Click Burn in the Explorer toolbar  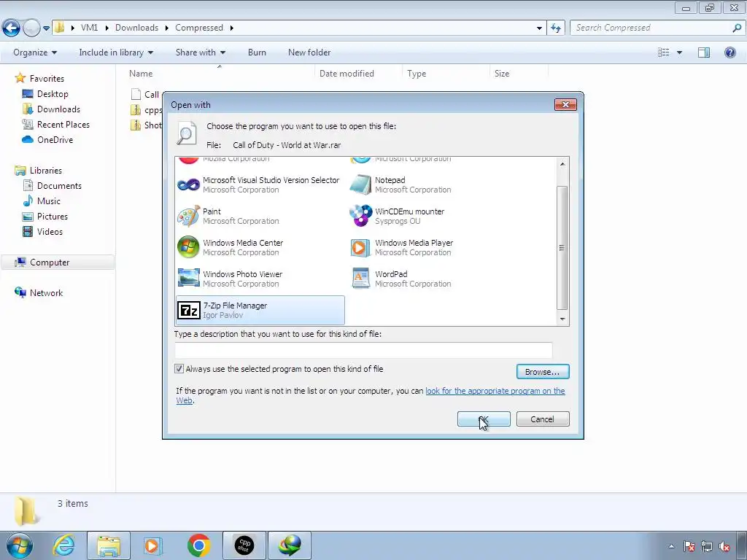pos(257,52)
